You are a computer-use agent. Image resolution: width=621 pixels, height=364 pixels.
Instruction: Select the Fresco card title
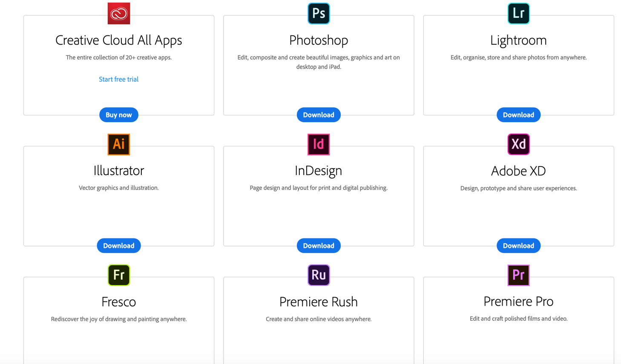point(119,302)
